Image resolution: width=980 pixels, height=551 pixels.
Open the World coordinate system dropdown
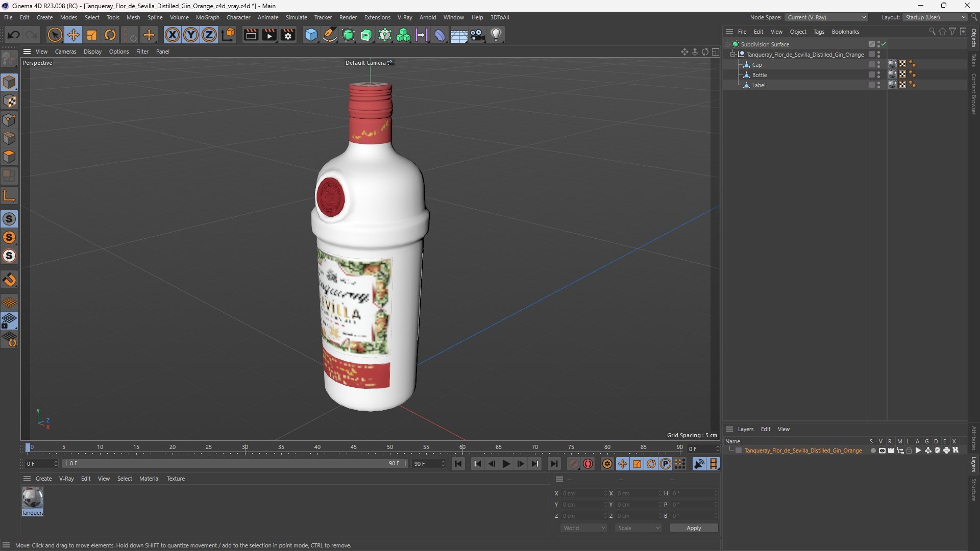tap(584, 528)
